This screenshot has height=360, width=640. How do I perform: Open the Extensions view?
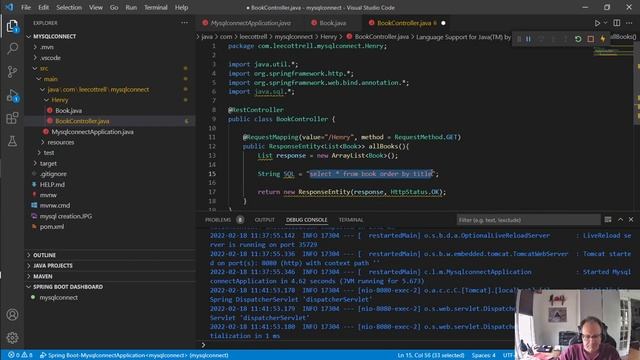pos(12,118)
